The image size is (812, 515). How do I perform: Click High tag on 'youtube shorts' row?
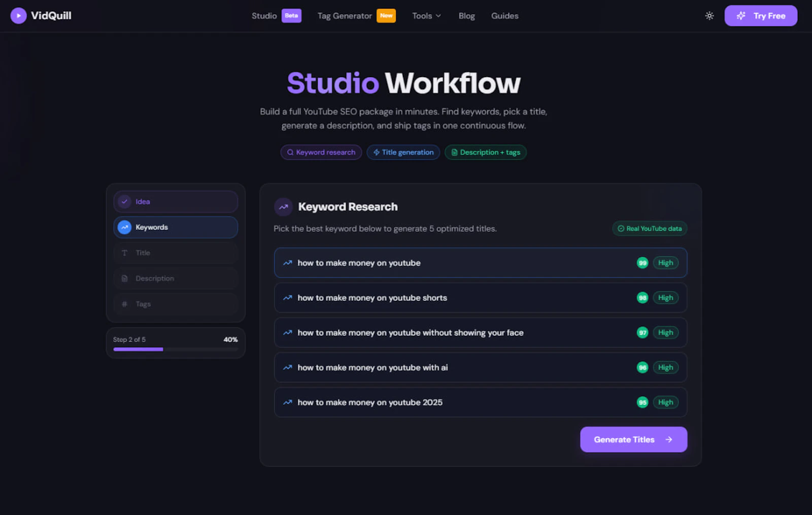(665, 298)
